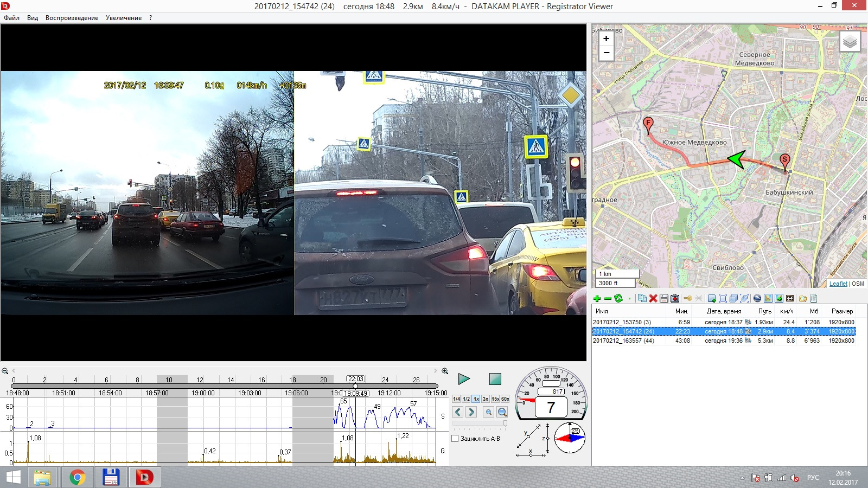Screen dimensions: 868x488
Task: Set playback speed to 15x
Action: tap(495, 399)
